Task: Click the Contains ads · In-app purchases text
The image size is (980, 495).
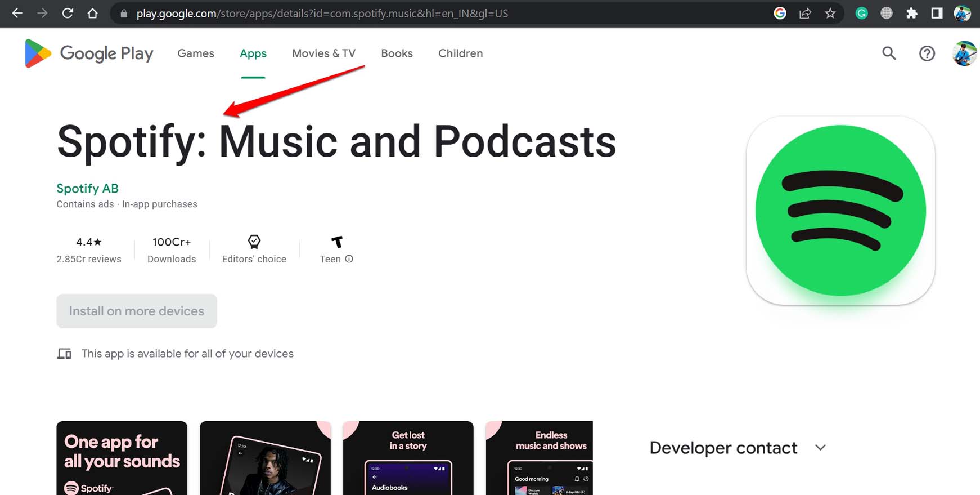Action: pyautogui.click(x=127, y=204)
